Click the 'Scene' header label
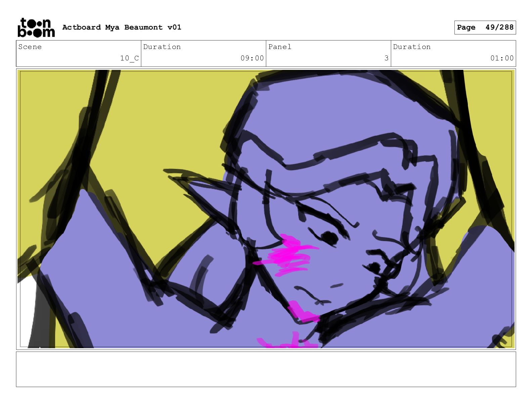The image size is (532, 411). 30,47
